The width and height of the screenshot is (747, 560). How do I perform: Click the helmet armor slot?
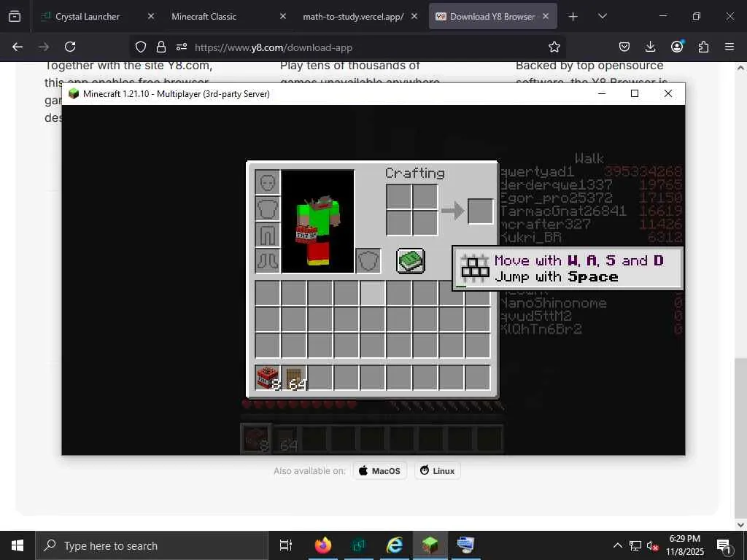(x=267, y=182)
